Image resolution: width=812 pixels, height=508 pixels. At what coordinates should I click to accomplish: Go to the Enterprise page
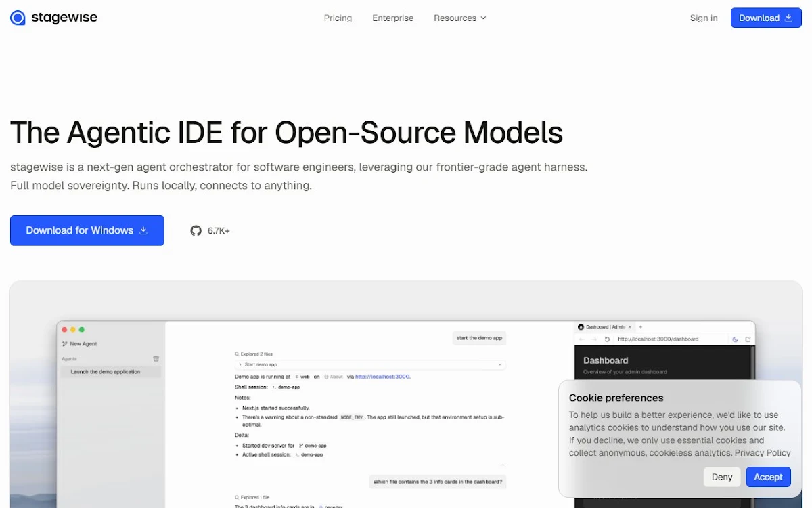point(392,18)
